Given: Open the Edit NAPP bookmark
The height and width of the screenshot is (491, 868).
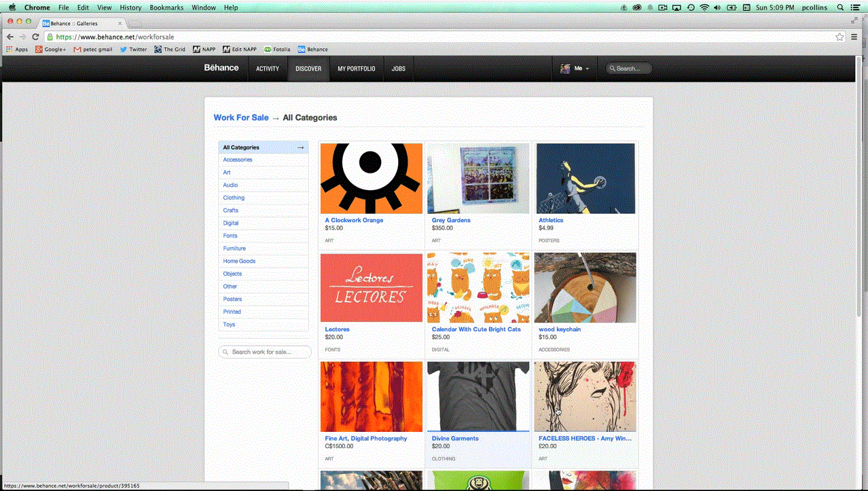Looking at the screenshot, I should (x=240, y=49).
